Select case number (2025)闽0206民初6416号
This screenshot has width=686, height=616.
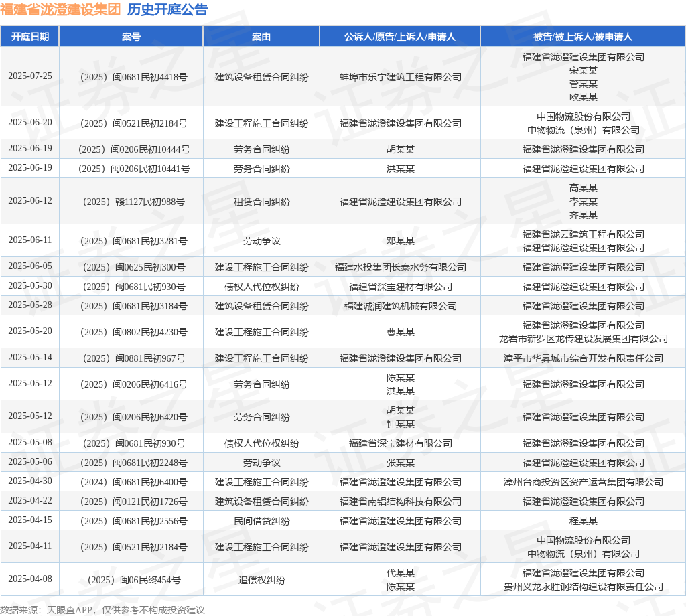[x=133, y=384]
